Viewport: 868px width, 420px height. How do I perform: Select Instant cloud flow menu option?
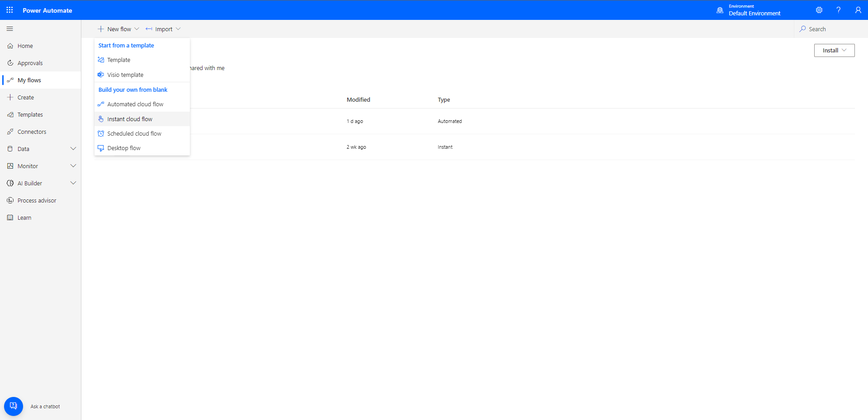click(x=130, y=119)
